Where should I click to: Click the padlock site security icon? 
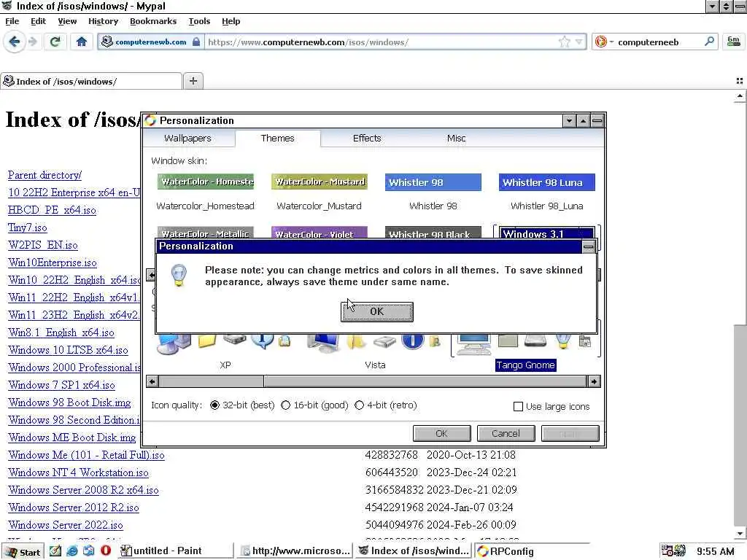click(196, 42)
